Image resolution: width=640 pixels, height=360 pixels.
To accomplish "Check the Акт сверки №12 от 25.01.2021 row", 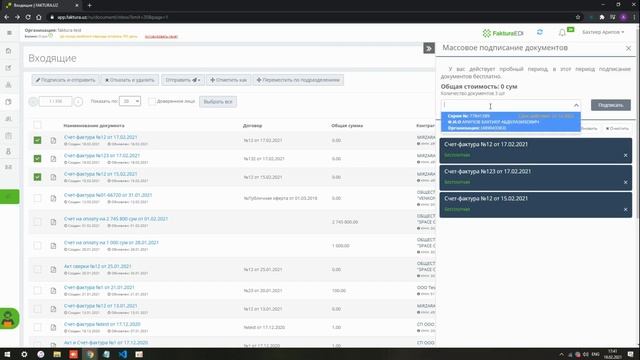I will 37,269.
